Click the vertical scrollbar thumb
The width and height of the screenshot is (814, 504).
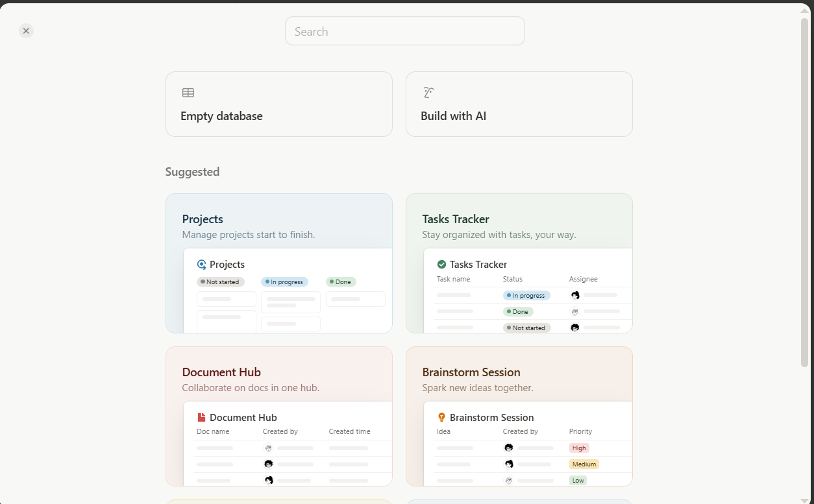click(x=805, y=193)
